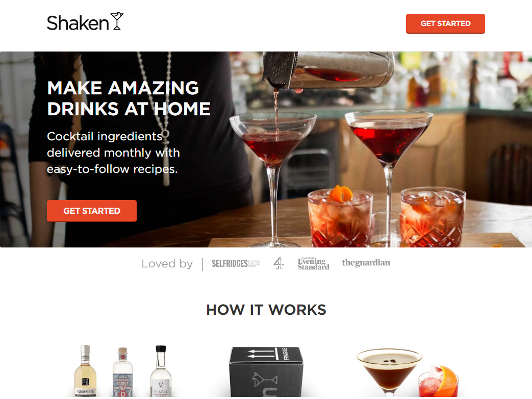
Task: Click the cocktail shaker pouring in hero photo
Action: (327, 70)
